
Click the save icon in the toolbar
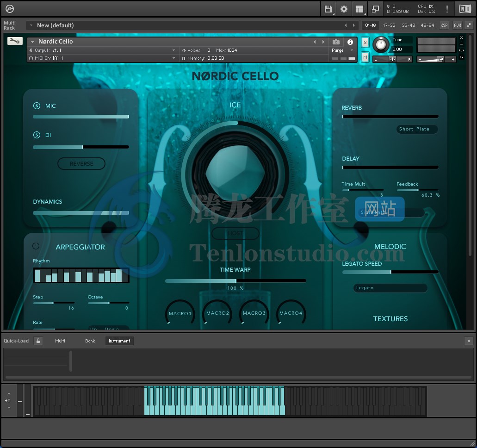coord(328,9)
